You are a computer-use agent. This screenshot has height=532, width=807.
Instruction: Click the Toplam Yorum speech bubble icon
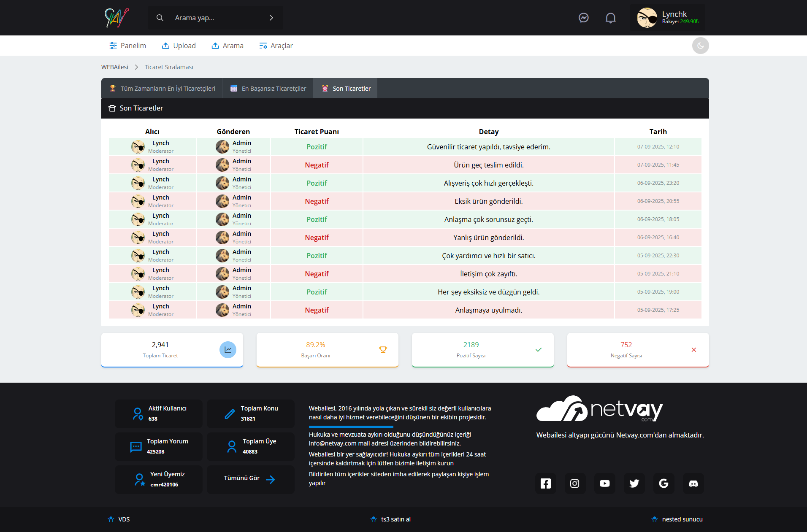pos(136,447)
